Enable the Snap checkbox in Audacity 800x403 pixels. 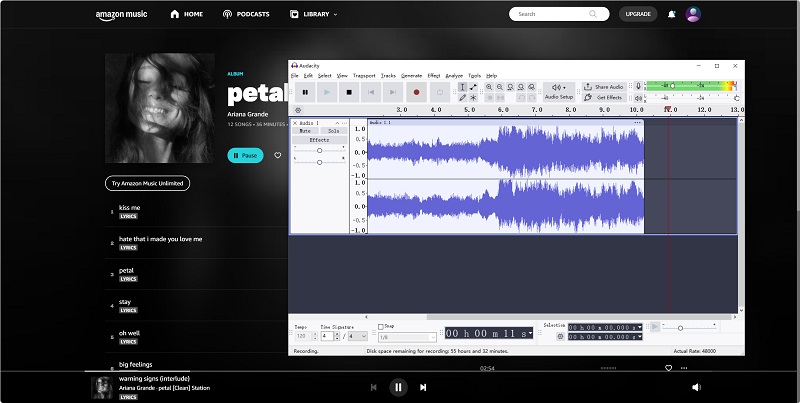[x=381, y=326]
